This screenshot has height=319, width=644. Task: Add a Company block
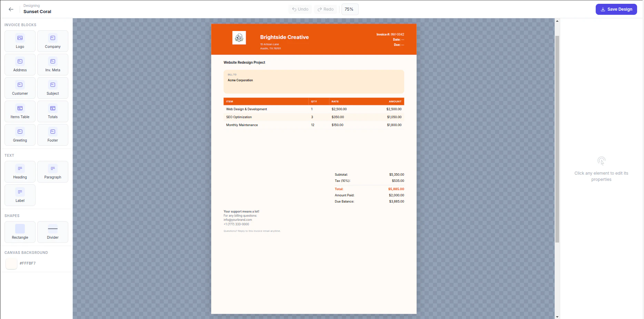click(53, 41)
